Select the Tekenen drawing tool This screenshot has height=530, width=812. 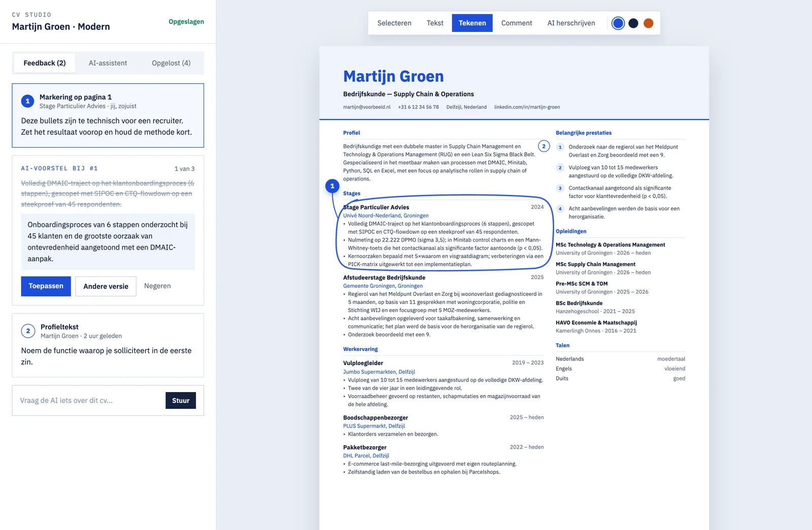pos(472,23)
